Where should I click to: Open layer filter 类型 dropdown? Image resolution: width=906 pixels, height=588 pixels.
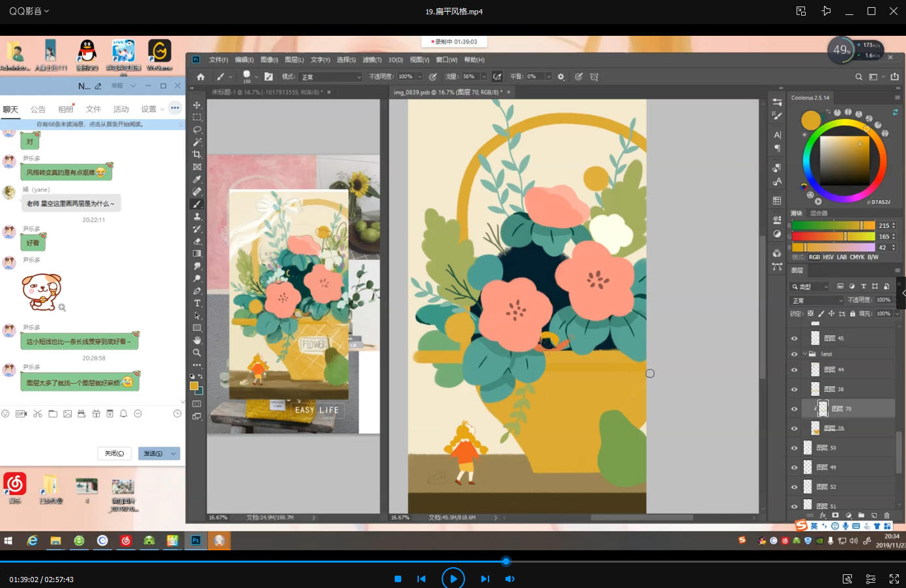[810, 287]
